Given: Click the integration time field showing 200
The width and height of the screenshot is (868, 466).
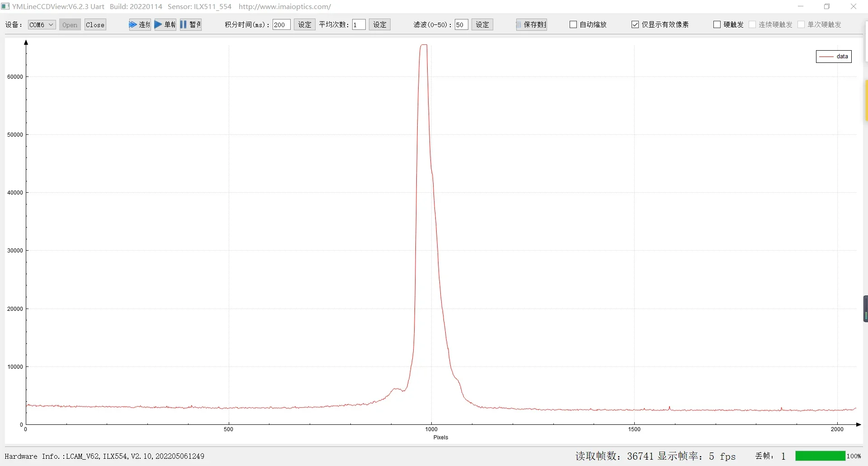Looking at the screenshot, I should (x=281, y=25).
